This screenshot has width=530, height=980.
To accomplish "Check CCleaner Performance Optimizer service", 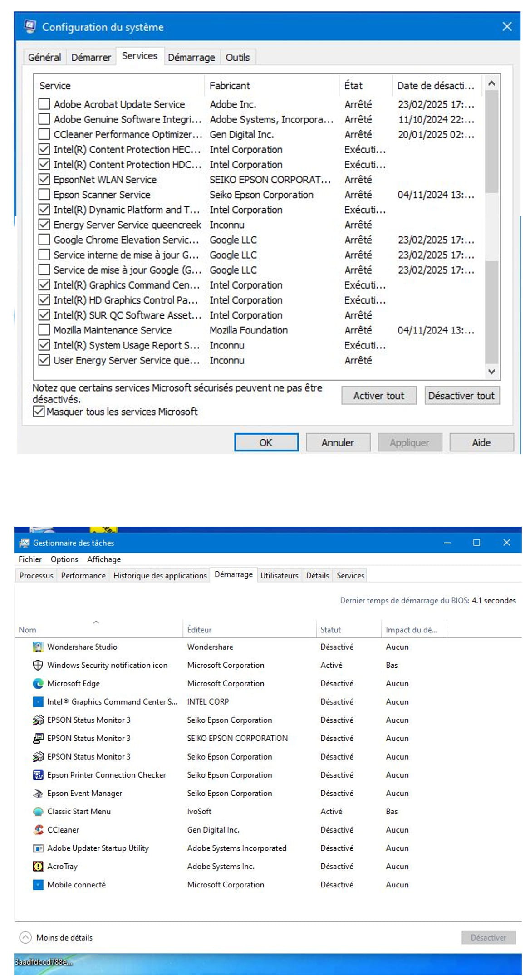I will click(44, 134).
